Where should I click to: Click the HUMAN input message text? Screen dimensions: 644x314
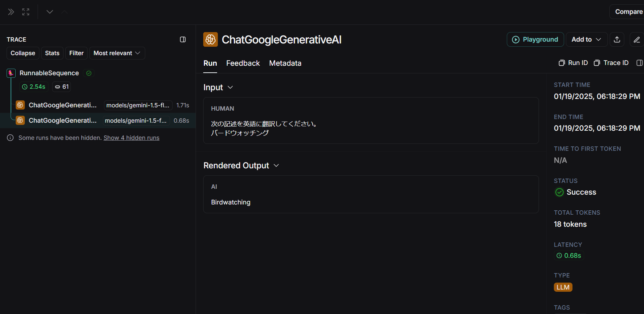point(264,128)
